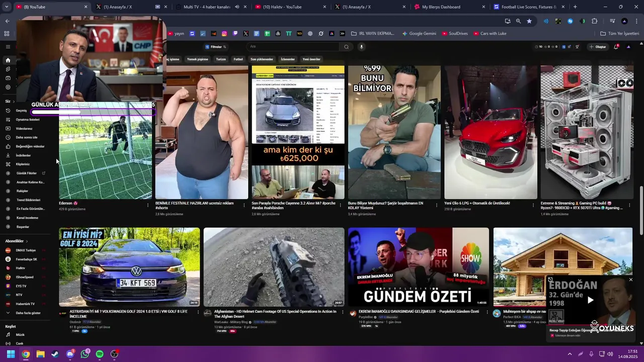
Task: Click the Oluştur create button
Action: (598, 47)
